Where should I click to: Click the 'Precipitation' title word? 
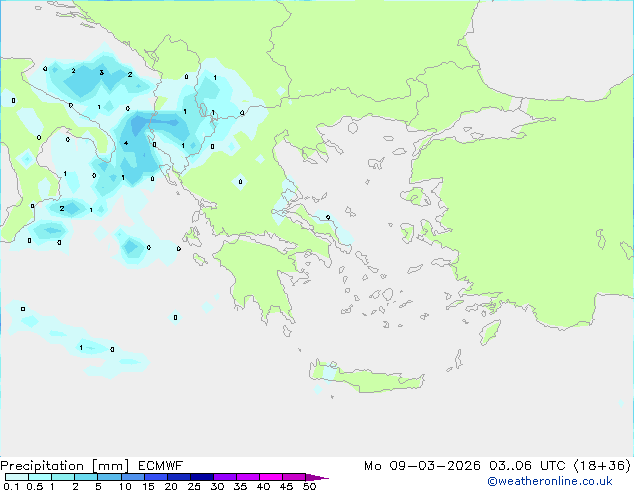click(42, 466)
